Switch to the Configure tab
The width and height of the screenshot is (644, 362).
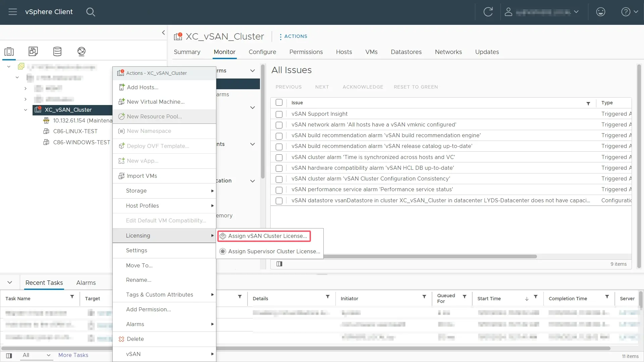point(262,52)
